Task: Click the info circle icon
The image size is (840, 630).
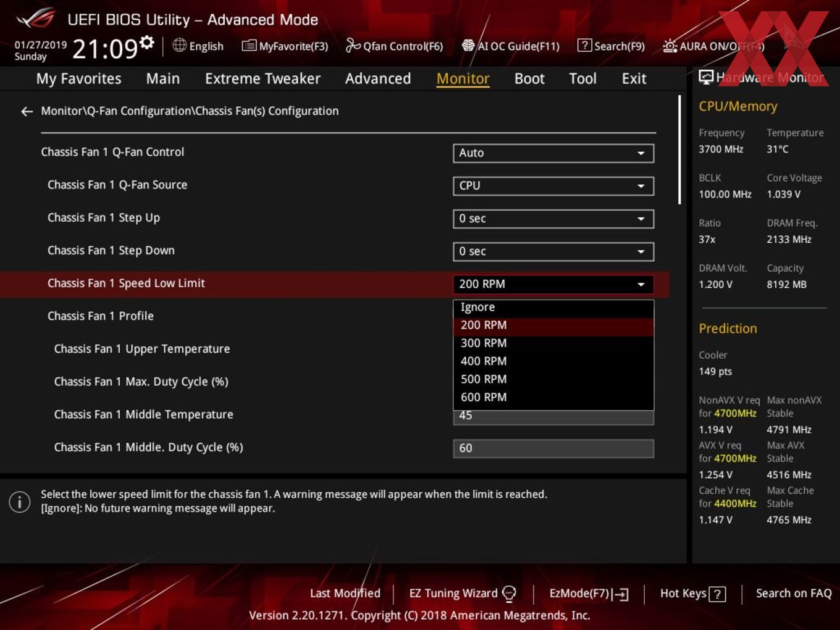Action: click(20, 502)
